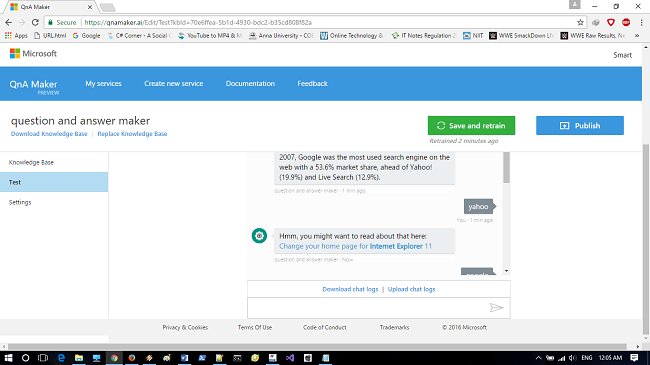Click the chat scroll down arrow
650x365 pixels.
coord(506,271)
